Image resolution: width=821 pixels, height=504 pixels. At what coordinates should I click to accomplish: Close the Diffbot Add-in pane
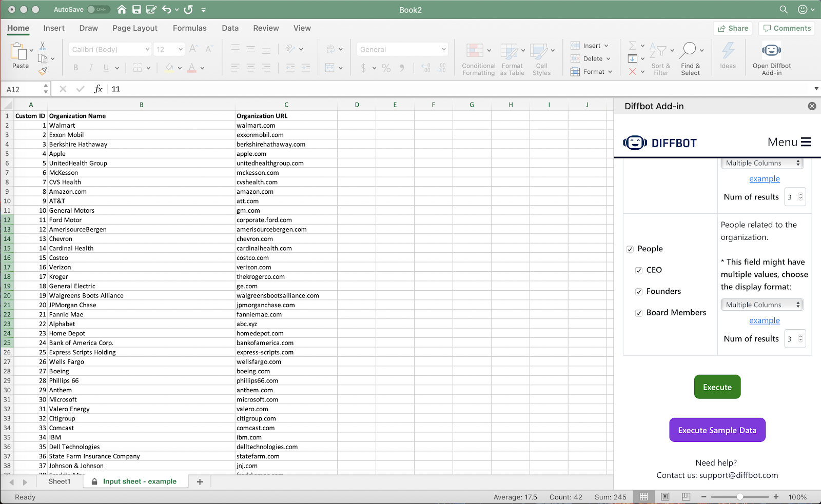pos(812,106)
